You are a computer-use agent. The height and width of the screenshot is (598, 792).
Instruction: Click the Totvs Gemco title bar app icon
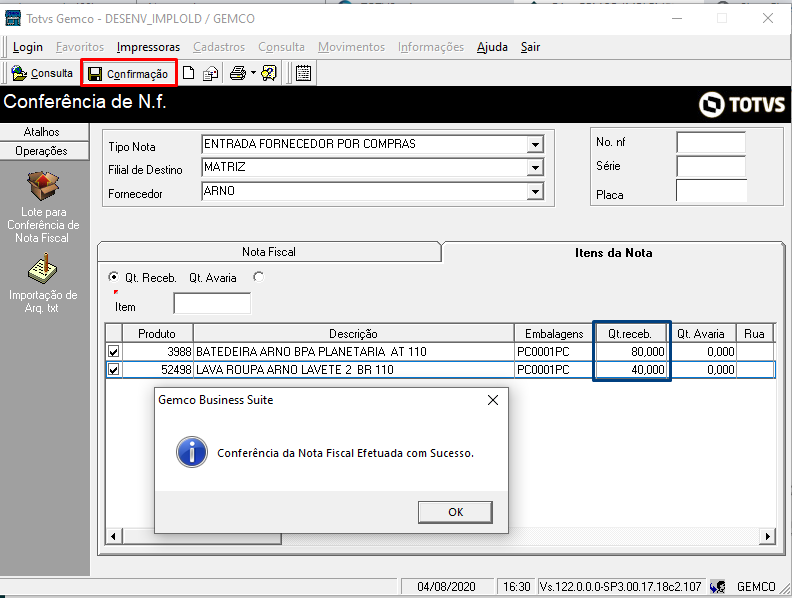click(x=13, y=18)
